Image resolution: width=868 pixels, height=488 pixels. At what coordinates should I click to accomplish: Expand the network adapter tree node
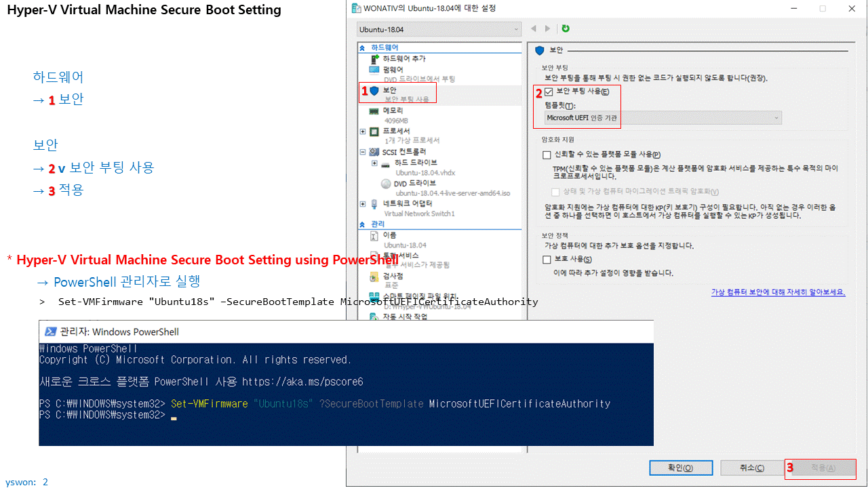pos(363,203)
